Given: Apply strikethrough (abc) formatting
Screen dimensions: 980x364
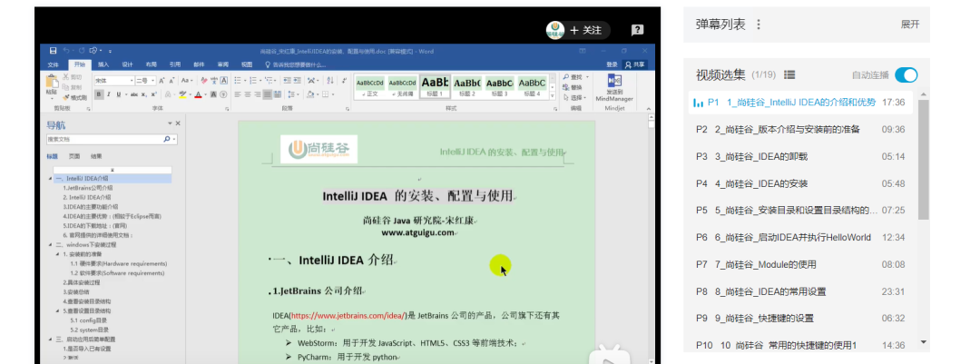Looking at the screenshot, I should (133, 94).
